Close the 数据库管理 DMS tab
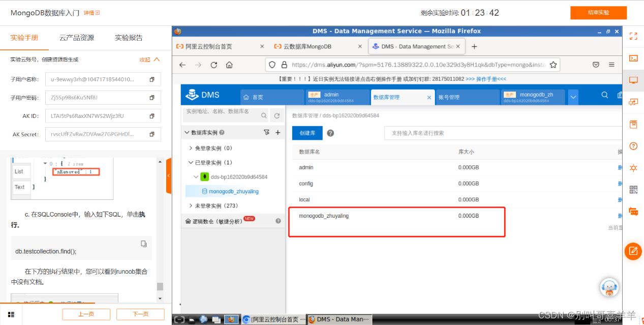Image resolution: width=644 pixels, height=325 pixels. tap(429, 97)
